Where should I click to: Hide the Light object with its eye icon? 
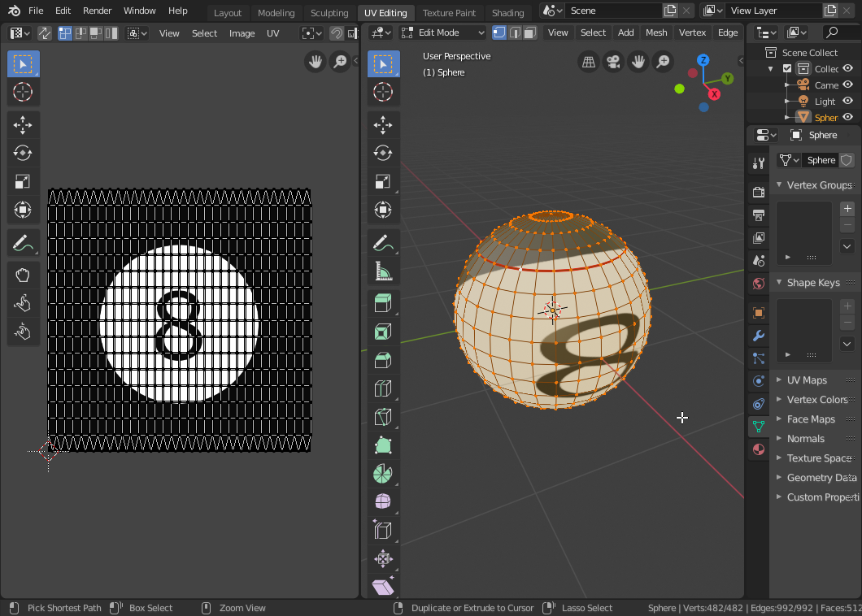pos(847,101)
